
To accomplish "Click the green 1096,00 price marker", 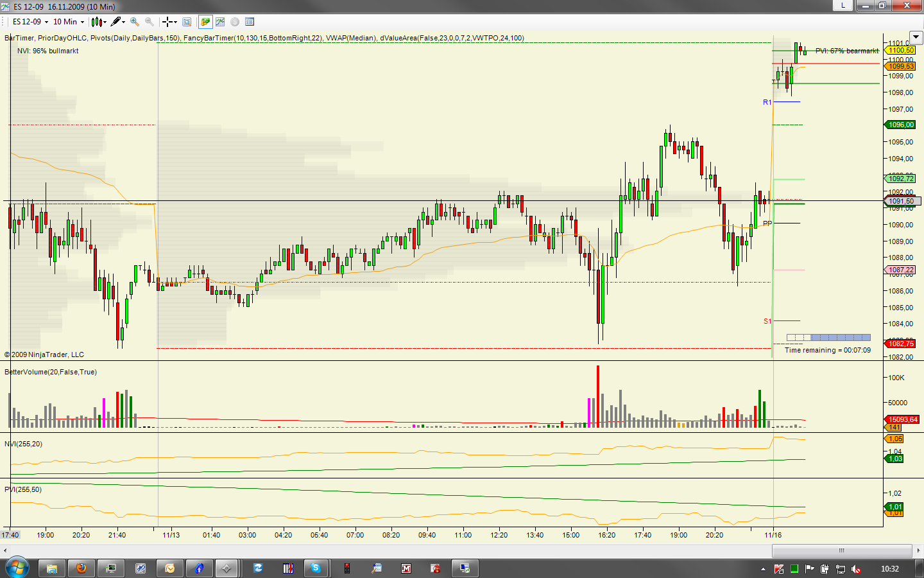I will pos(901,125).
